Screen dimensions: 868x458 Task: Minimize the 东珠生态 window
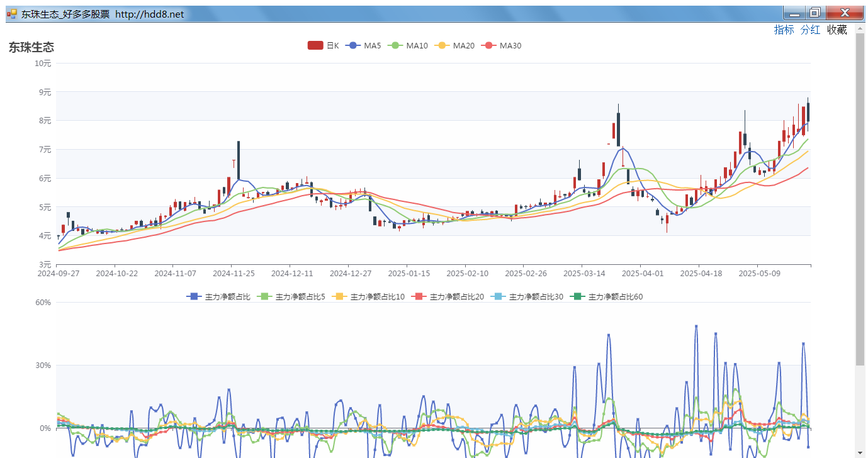(x=794, y=13)
